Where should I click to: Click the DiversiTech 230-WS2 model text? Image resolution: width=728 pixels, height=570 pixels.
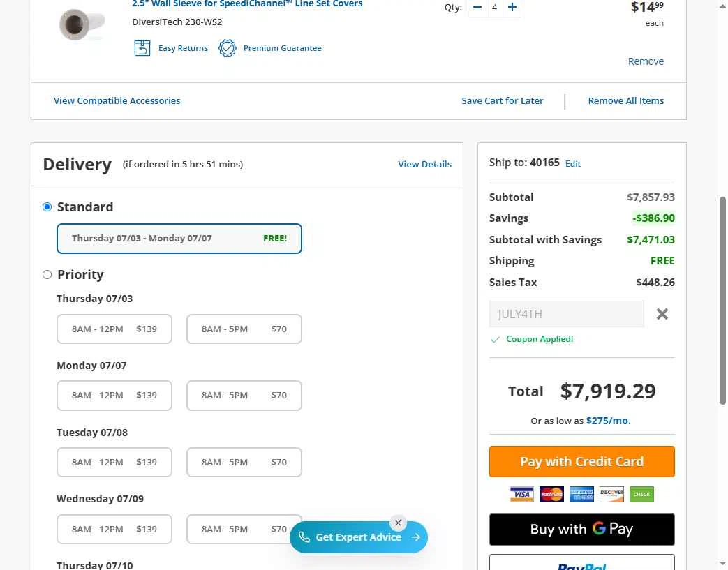(x=177, y=22)
